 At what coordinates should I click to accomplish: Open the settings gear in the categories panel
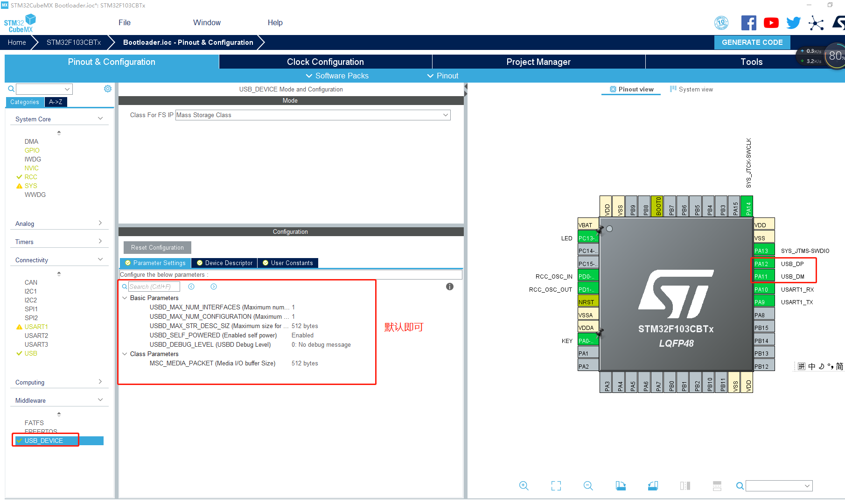[108, 89]
